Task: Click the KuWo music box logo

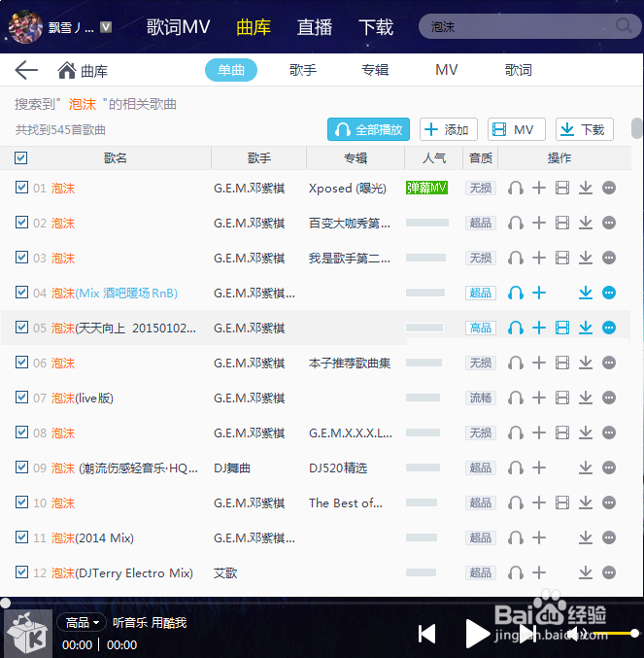Action: [x=27, y=633]
